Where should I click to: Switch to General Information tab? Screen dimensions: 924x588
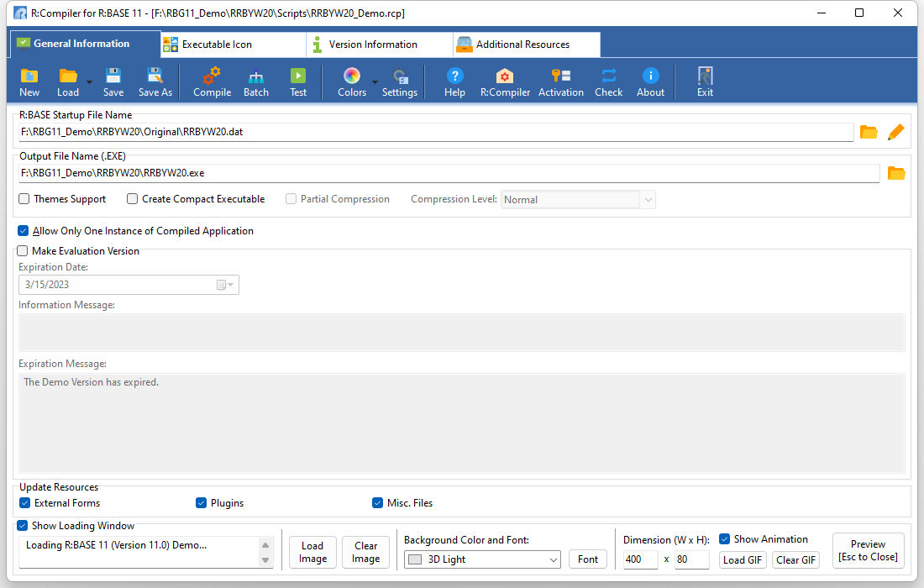tap(86, 44)
